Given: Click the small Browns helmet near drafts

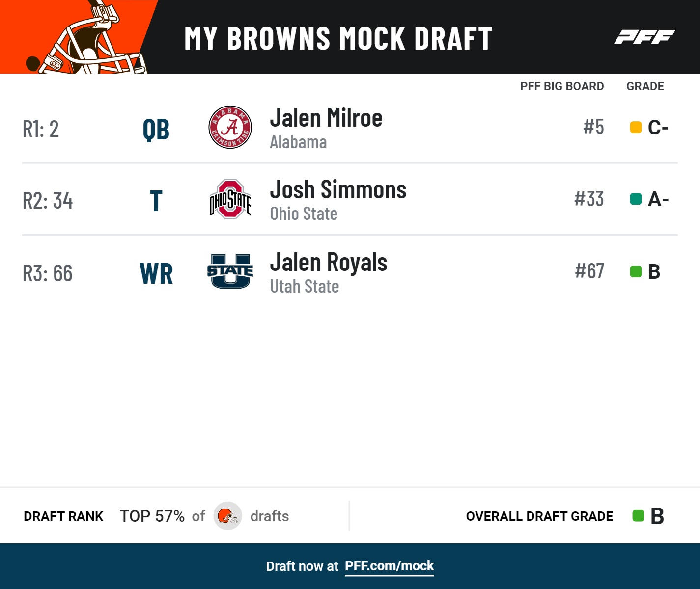Looking at the screenshot, I should [227, 516].
